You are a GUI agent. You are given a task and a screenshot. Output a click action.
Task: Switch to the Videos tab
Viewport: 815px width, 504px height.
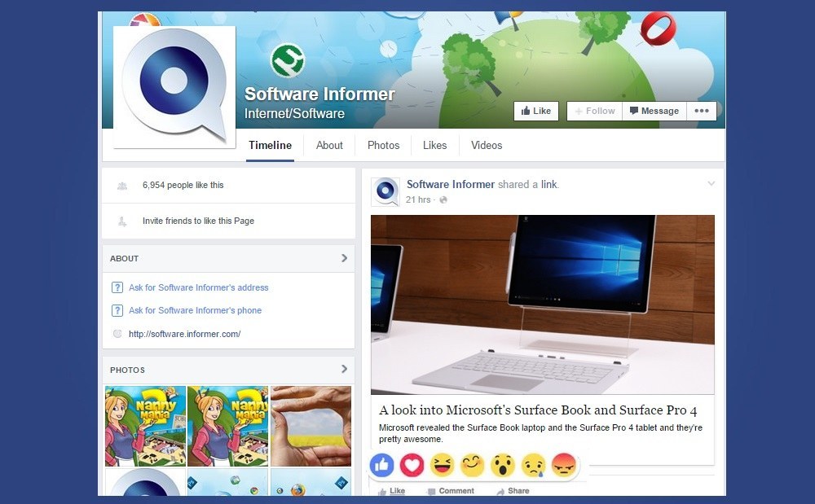(x=487, y=145)
